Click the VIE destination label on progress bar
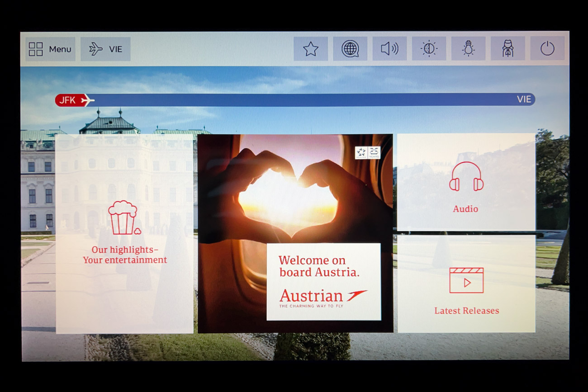 click(x=524, y=99)
